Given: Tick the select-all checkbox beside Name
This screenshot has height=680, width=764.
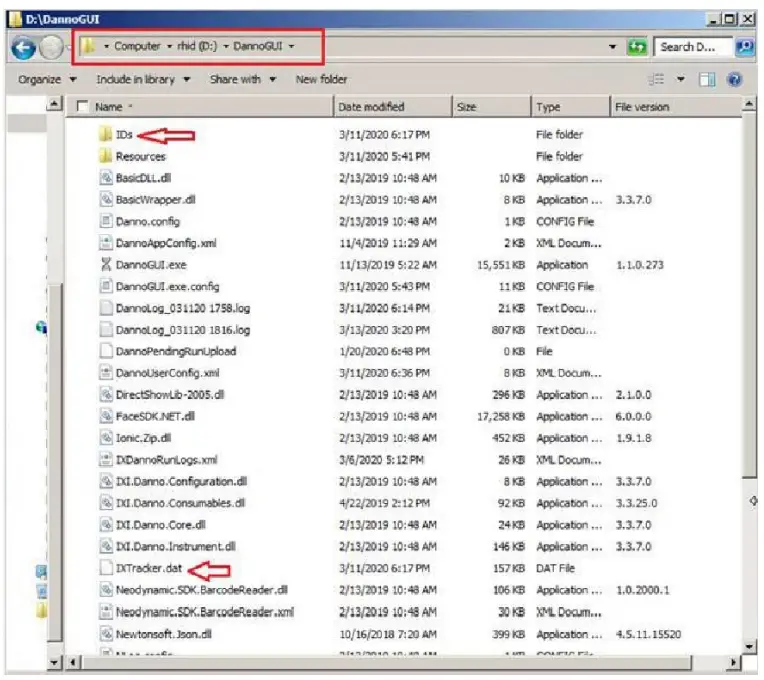Looking at the screenshot, I should (82, 106).
